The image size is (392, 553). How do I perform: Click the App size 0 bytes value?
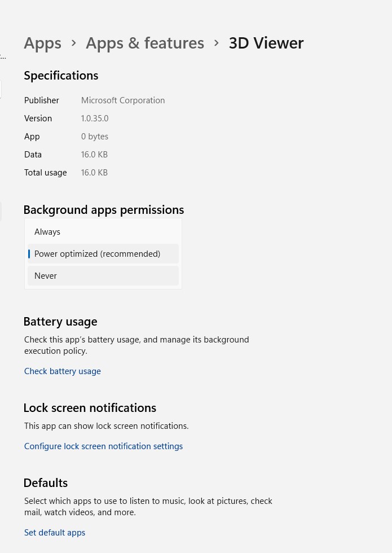click(95, 137)
